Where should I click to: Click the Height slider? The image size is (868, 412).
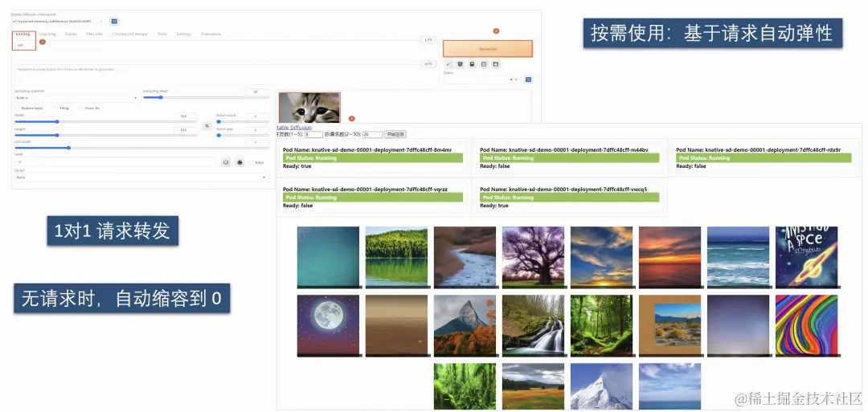[x=105, y=135]
